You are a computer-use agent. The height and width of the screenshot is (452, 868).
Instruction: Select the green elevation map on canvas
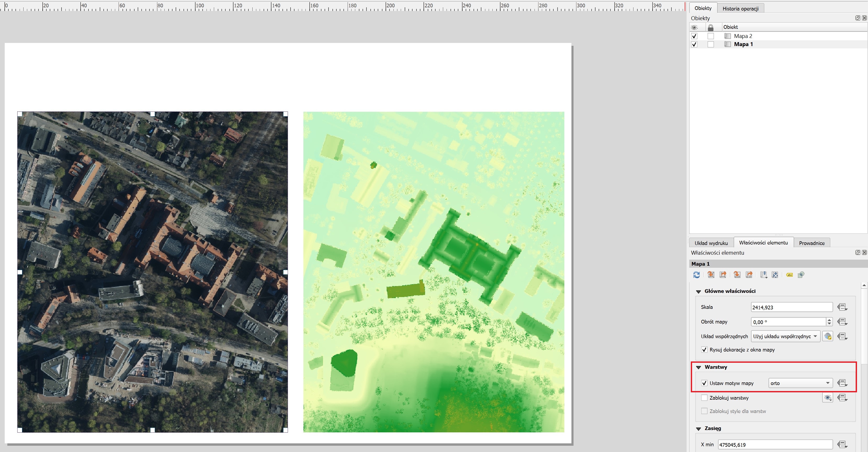point(434,272)
